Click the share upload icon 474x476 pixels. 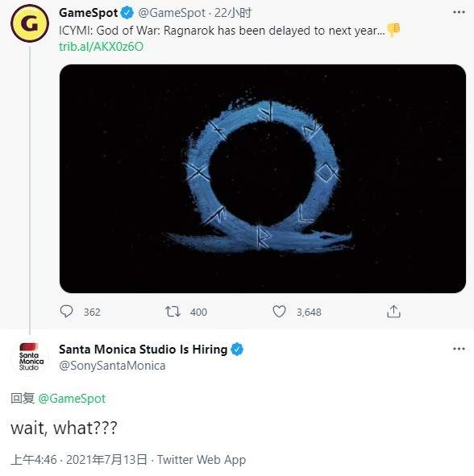pos(393,312)
